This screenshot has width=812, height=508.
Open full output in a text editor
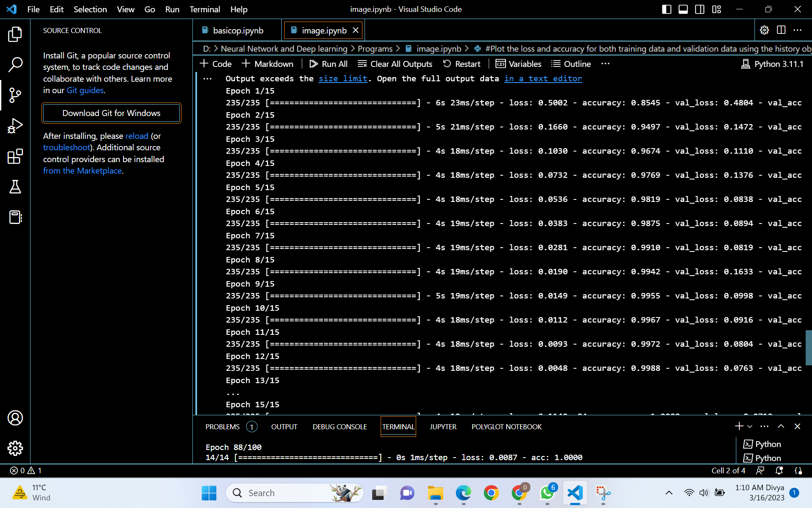(x=543, y=79)
